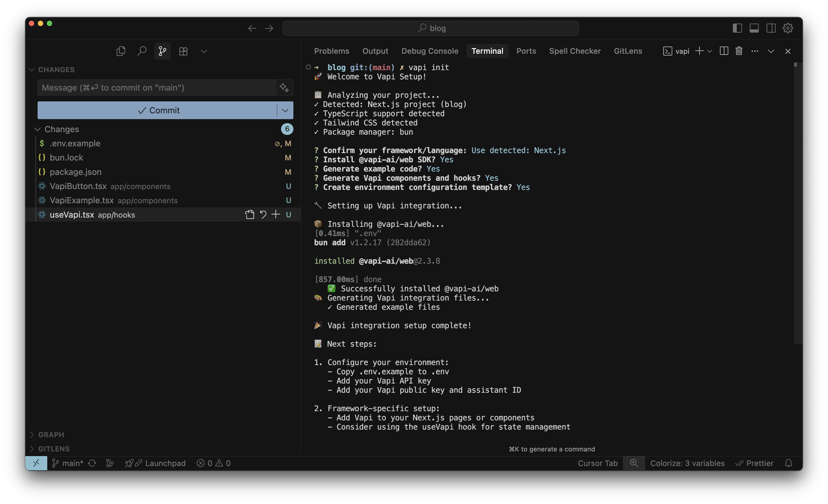Open the Git graph icon in status bar
Screen dimensions: 828x504
110,463
